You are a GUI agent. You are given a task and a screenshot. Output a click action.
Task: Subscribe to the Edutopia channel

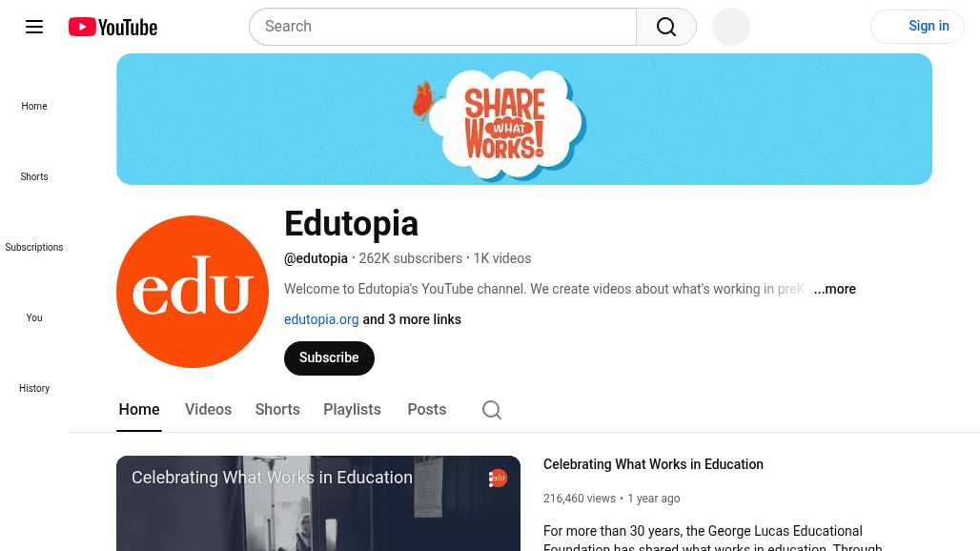(x=330, y=358)
